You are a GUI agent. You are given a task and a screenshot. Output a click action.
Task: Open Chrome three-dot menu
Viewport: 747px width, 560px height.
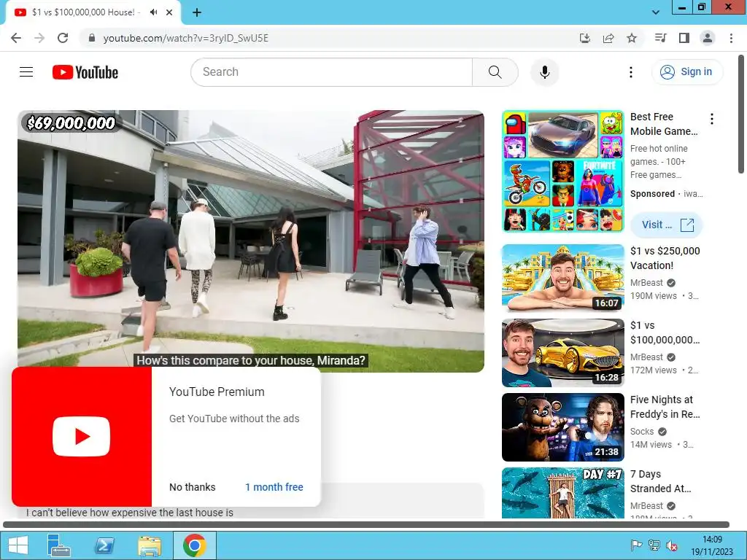[x=731, y=38]
